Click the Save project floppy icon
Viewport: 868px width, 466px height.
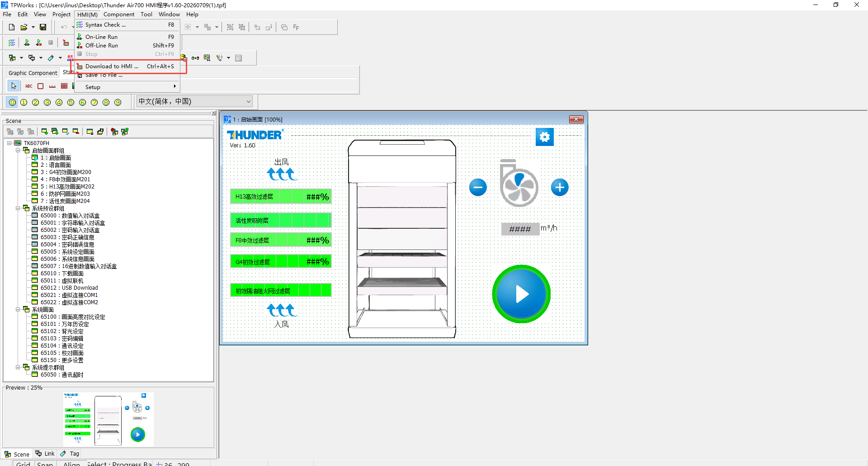(x=43, y=27)
